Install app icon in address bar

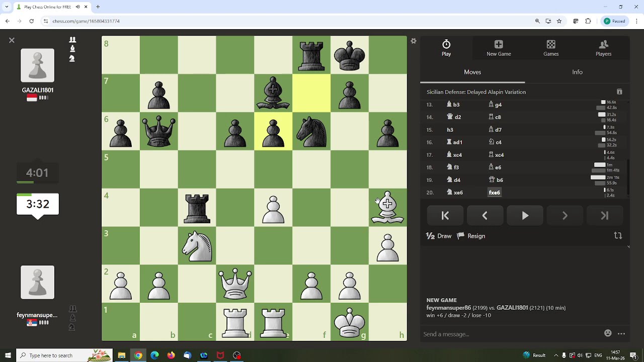coord(548,21)
